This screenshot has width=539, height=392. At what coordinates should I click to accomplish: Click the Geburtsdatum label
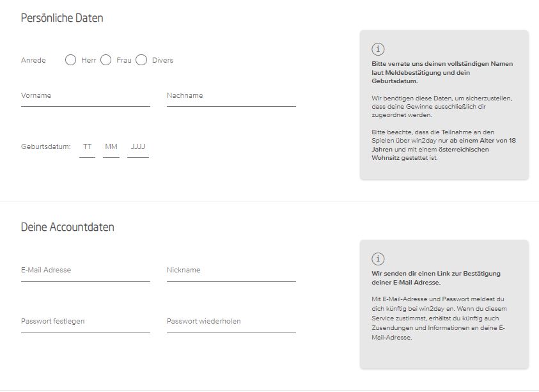pos(45,147)
